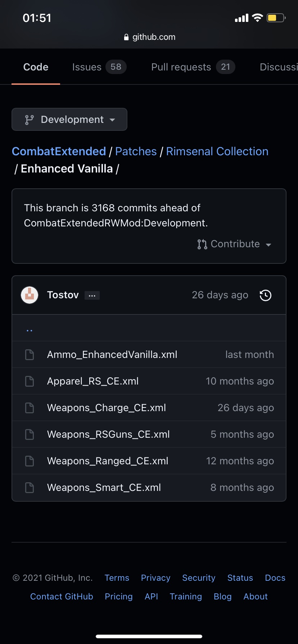This screenshot has height=644, width=298.
Task: Expand the commit message ellipsis button
Action: tap(92, 295)
